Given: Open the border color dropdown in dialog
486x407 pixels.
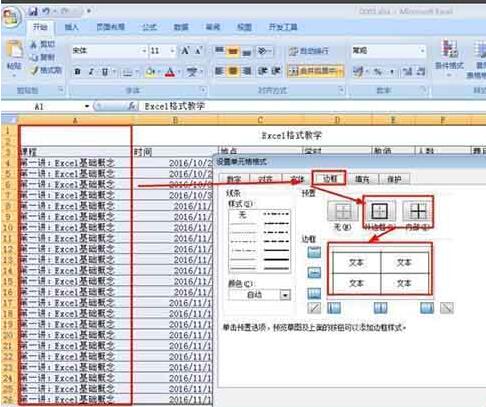Looking at the screenshot, I should (285, 295).
